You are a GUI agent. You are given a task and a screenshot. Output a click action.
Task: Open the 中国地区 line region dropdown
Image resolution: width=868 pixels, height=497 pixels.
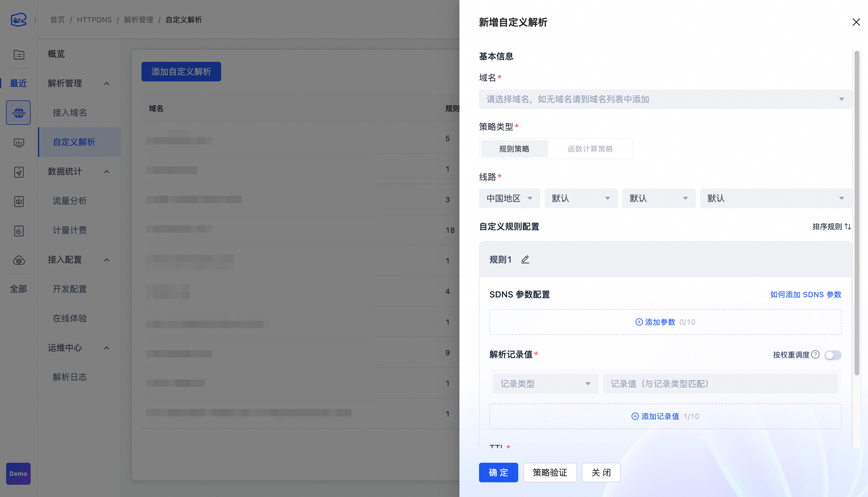pos(509,198)
